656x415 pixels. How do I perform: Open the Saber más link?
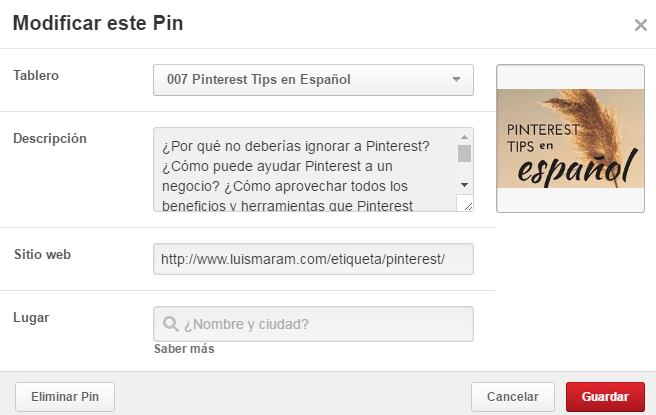[184, 350]
